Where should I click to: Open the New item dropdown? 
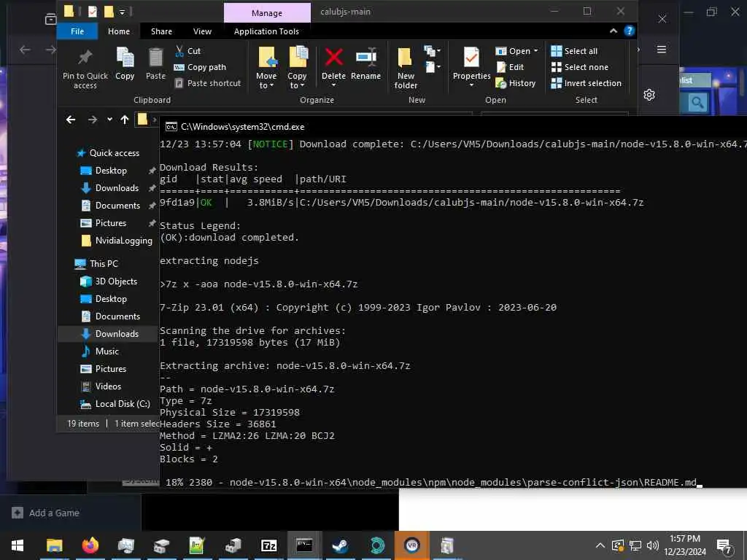pos(432,51)
